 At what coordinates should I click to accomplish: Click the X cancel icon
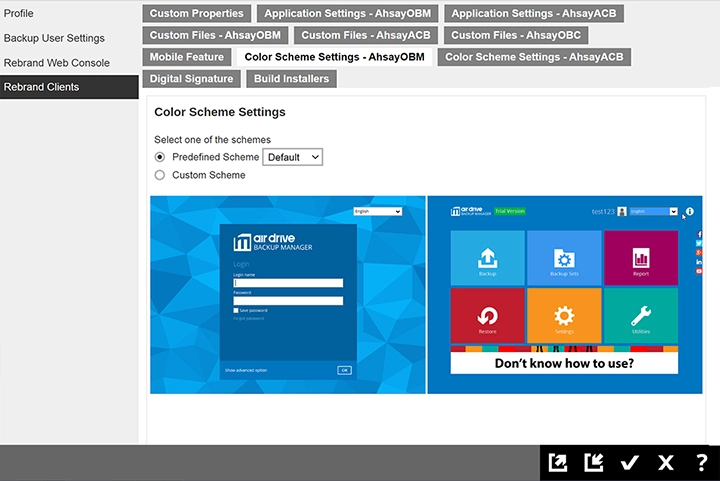(x=665, y=462)
